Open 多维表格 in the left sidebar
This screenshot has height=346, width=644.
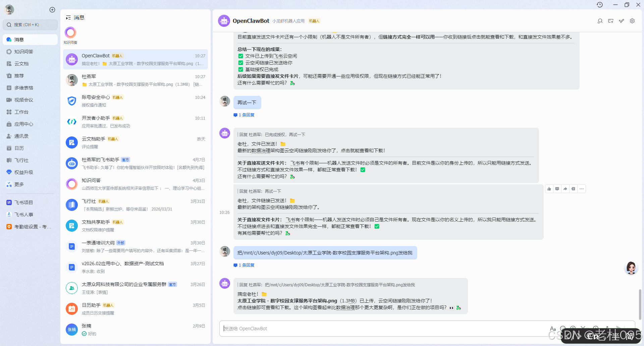click(x=30, y=88)
